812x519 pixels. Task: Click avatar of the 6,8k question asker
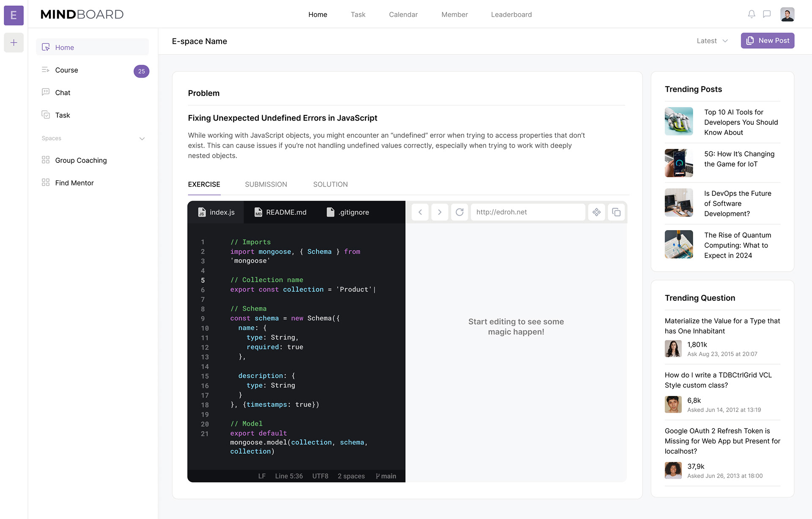pos(673,404)
